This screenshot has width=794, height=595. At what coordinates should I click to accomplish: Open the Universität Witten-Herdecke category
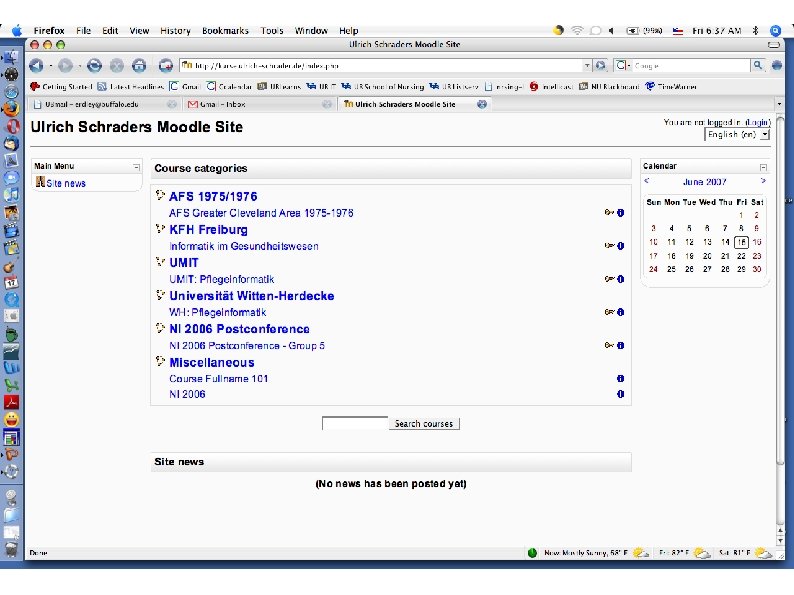click(x=252, y=296)
